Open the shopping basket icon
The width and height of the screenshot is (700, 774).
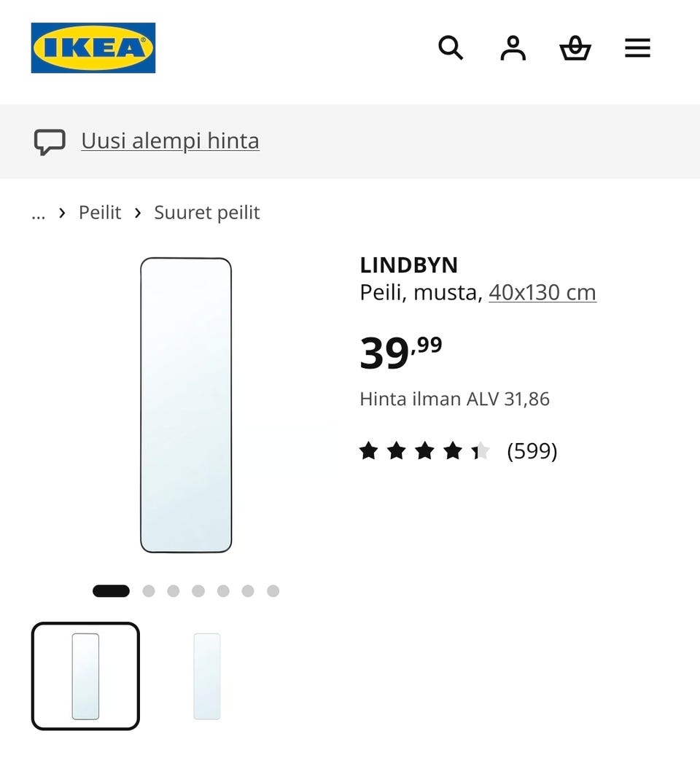pos(575,48)
